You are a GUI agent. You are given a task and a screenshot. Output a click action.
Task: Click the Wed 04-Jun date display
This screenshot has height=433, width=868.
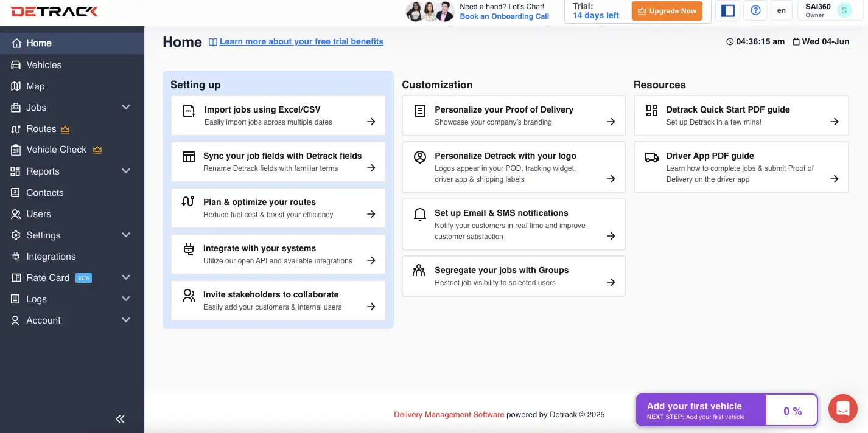[821, 41]
